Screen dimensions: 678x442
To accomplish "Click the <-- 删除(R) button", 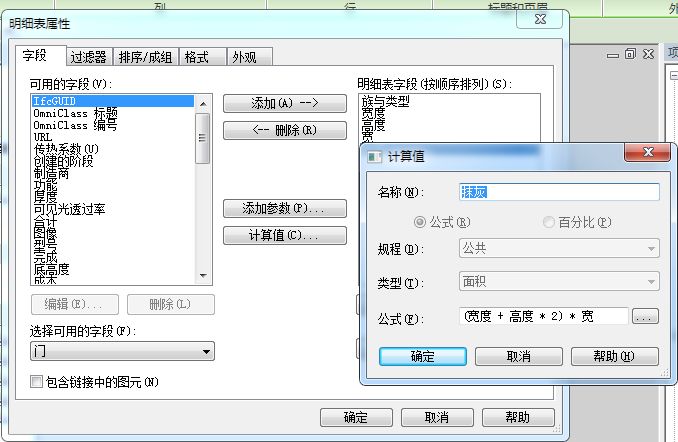I will [285, 130].
